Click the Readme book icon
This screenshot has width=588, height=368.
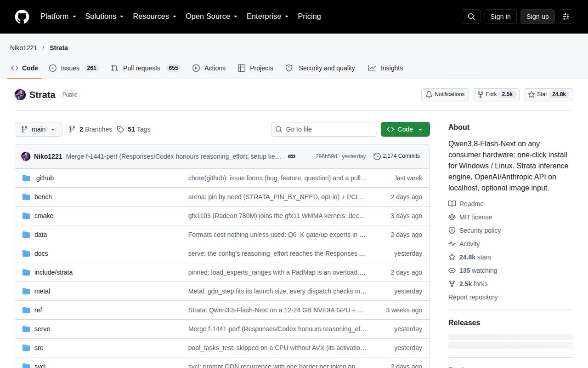[452, 204]
